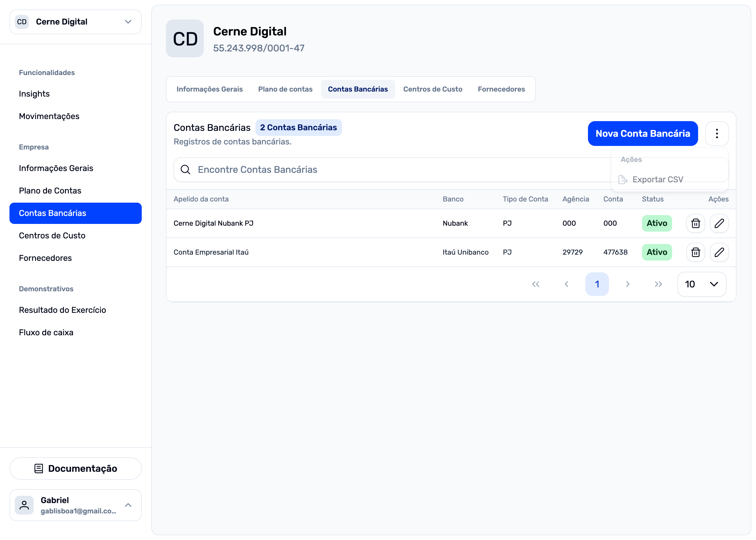Viewport: 756px width, 540px height.
Task: Open Fluxo de caixa in sidebar
Action: coord(46,332)
